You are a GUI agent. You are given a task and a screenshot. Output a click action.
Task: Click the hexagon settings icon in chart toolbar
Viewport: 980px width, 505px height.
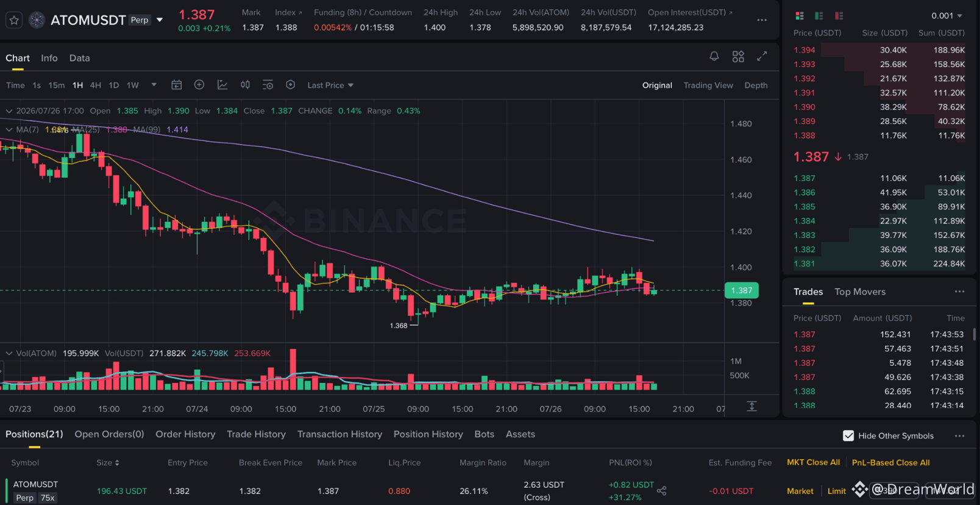(291, 85)
